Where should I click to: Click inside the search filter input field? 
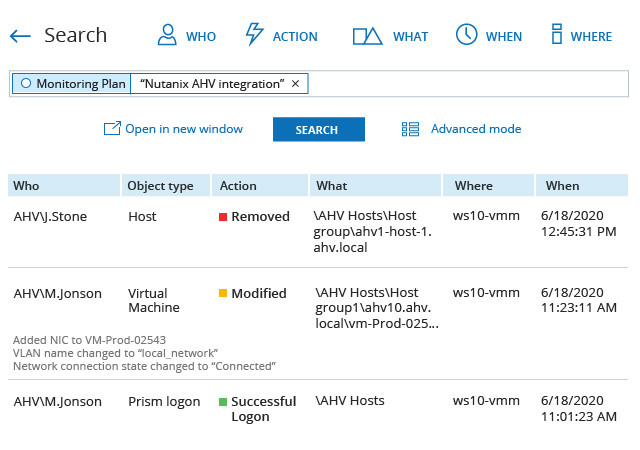point(460,84)
